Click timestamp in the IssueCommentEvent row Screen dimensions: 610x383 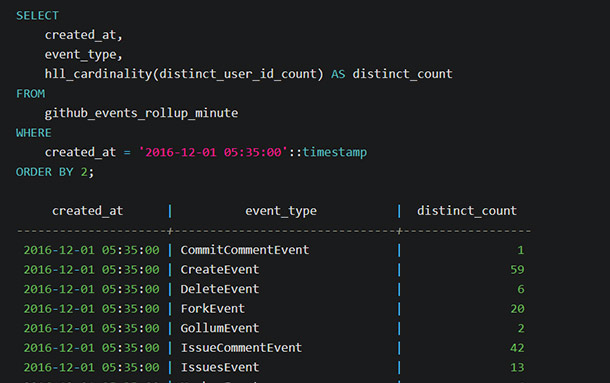[x=91, y=348]
